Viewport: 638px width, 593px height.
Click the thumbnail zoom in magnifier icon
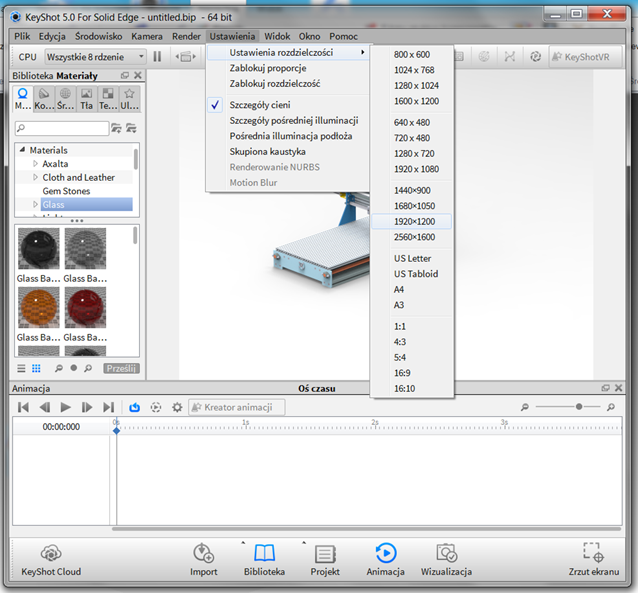pyautogui.click(x=88, y=368)
